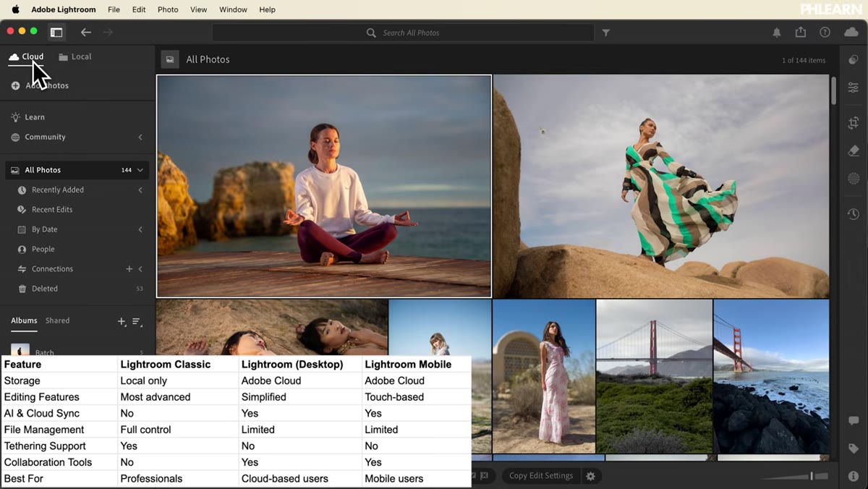Open notifications bell
This screenshot has height=489, width=868.
tap(777, 33)
